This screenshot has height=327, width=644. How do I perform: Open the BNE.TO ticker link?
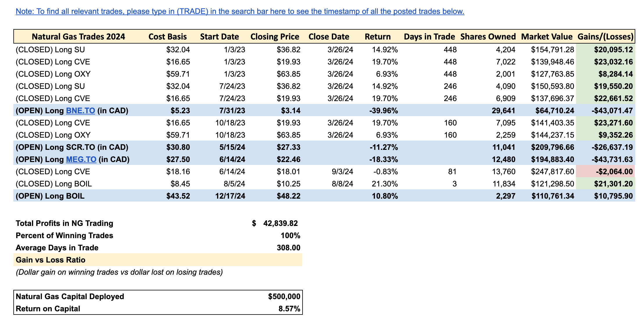[80, 111]
